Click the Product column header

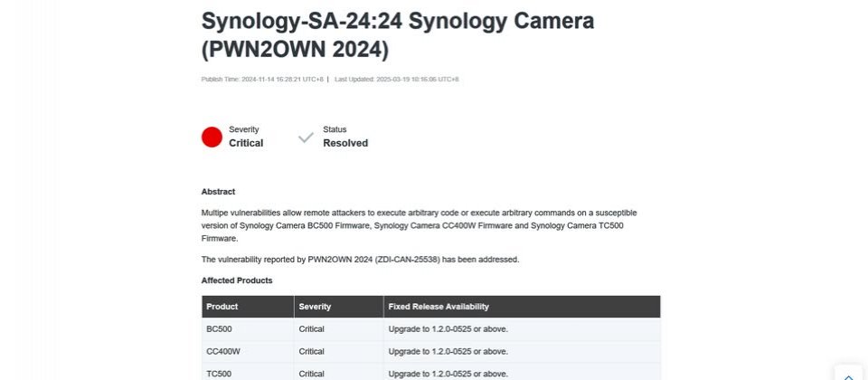(248, 307)
